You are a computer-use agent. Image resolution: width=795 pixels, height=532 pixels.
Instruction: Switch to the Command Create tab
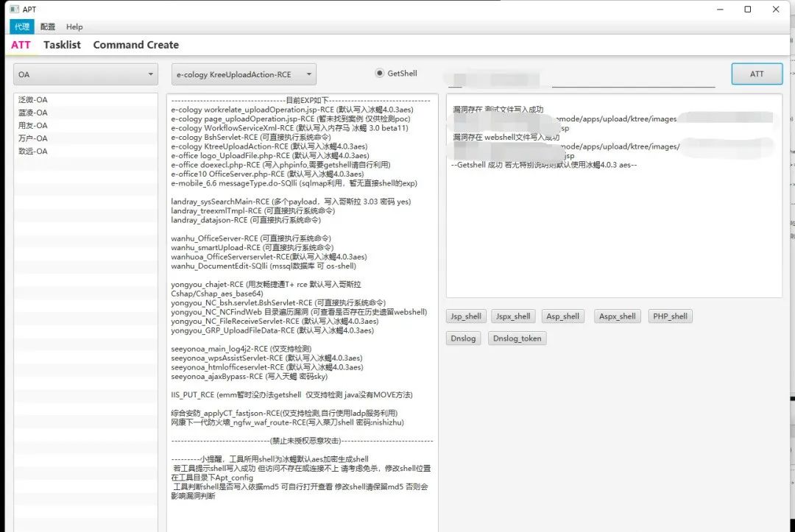click(136, 45)
